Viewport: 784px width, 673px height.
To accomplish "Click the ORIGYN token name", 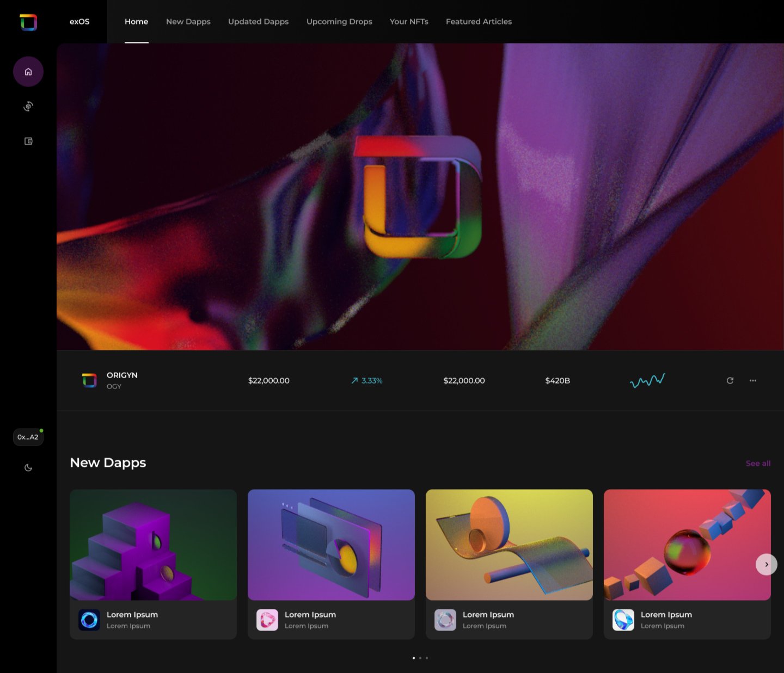I will pyautogui.click(x=122, y=375).
